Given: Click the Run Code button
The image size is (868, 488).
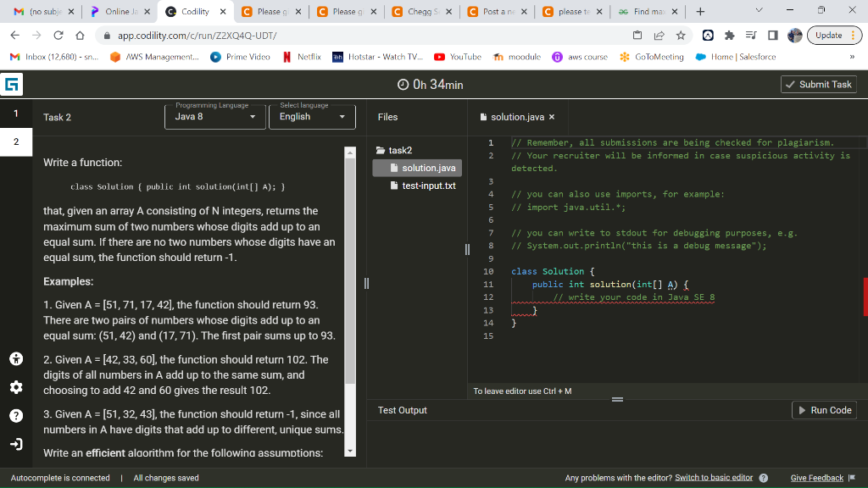Looking at the screenshot, I should [824, 410].
